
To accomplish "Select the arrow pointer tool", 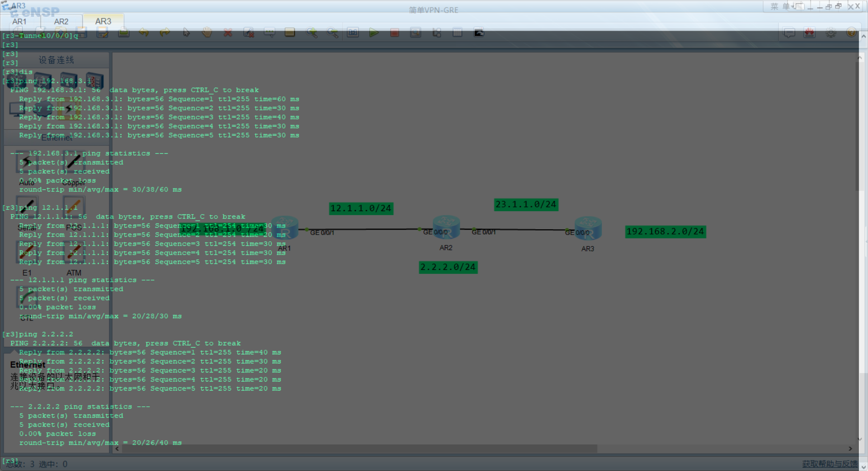I will coord(186,33).
